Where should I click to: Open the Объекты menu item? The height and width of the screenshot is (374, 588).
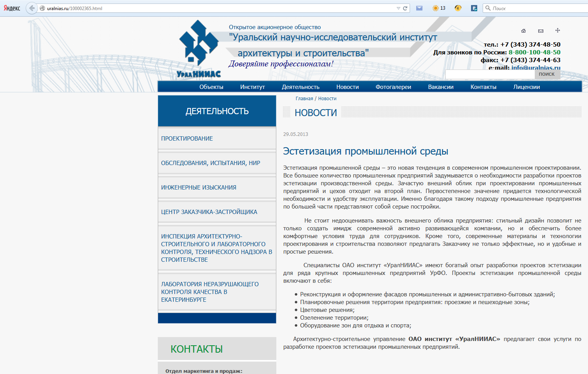point(211,87)
